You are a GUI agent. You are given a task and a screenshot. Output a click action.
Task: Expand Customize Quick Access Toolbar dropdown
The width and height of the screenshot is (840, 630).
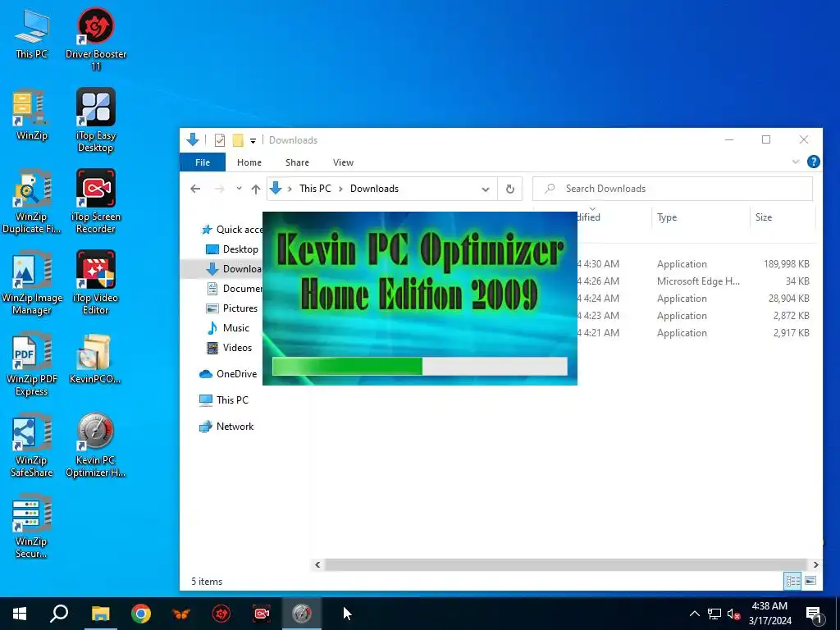pyautogui.click(x=253, y=140)
